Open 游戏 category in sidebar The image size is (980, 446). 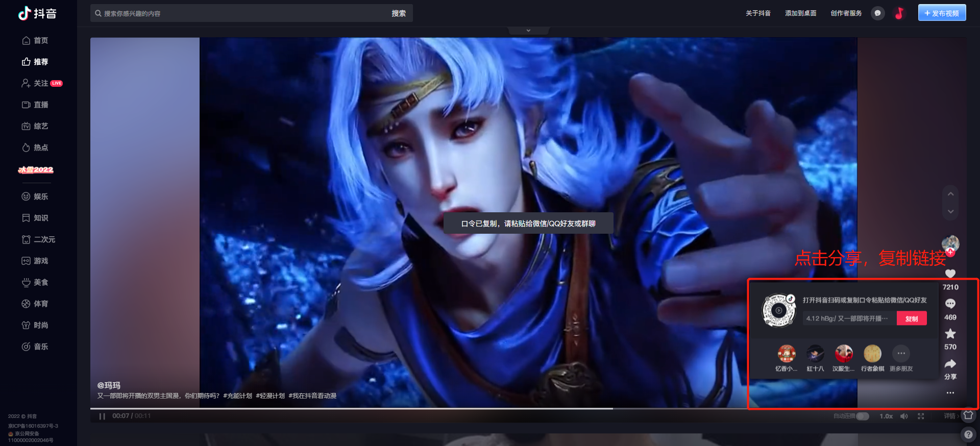(35, 261)
